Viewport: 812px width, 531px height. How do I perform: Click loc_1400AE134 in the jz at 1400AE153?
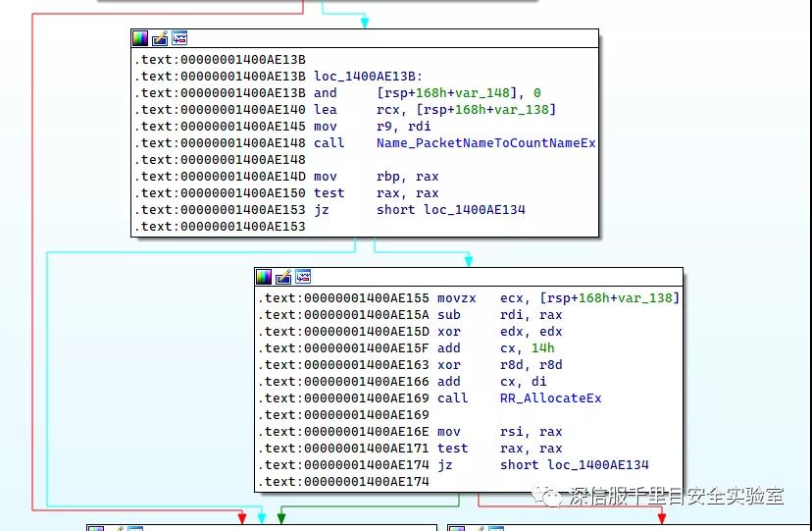[x=475, y=210]
